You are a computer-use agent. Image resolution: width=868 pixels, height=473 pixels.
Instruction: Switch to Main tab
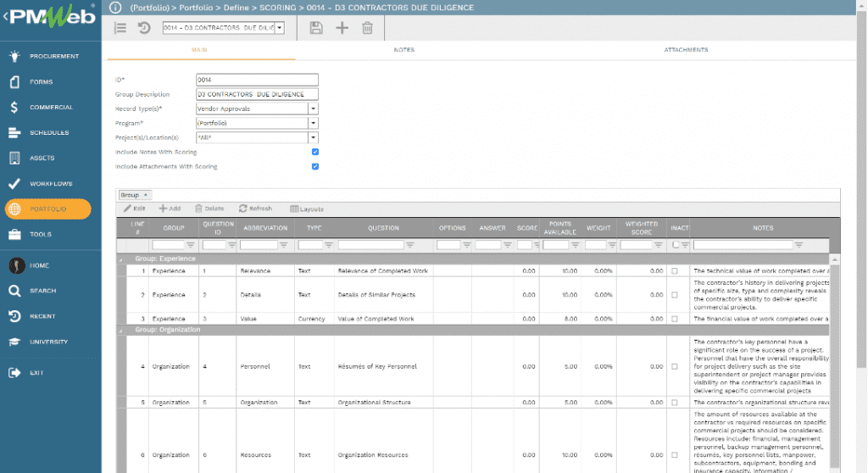pos(199,50)
